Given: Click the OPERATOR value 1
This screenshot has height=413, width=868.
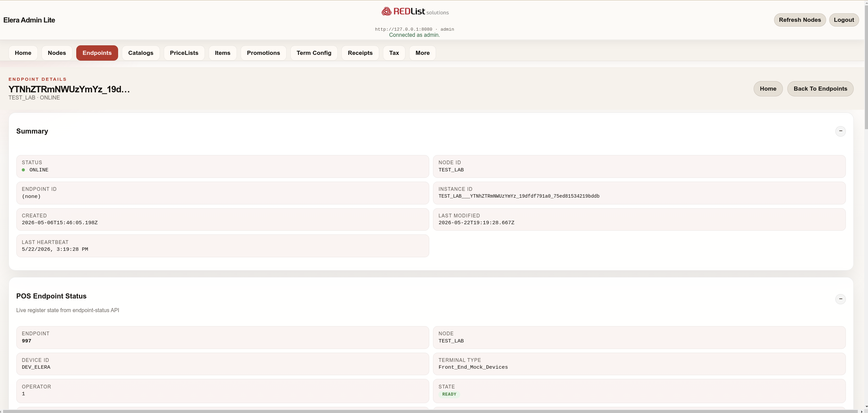Looking at the screenshot, I should [23, 394].
